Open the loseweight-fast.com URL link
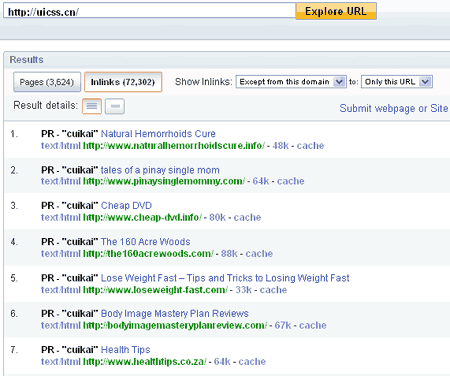Screen dimensions: 450x376 (x=155, y=290)
